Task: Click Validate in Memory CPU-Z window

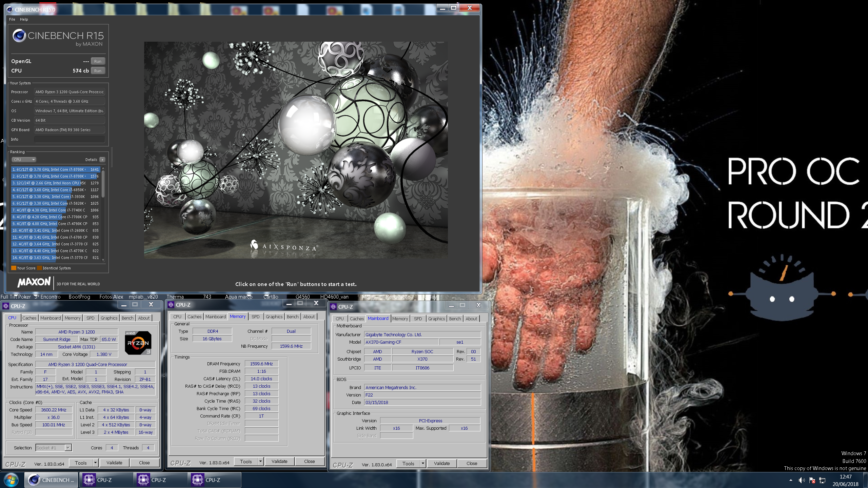Action: 279,461
